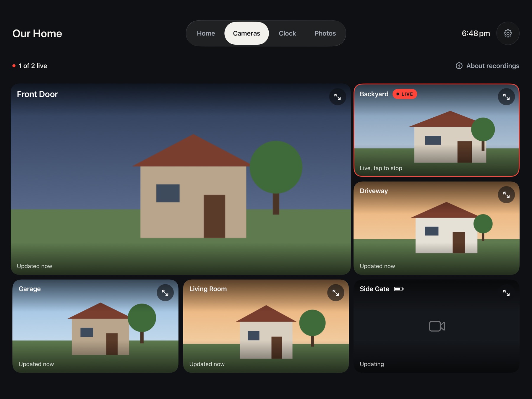This screenshot has width=532, height=399.
Task: Click 'Updated now' on Living Room card
Action: [207, 364]
